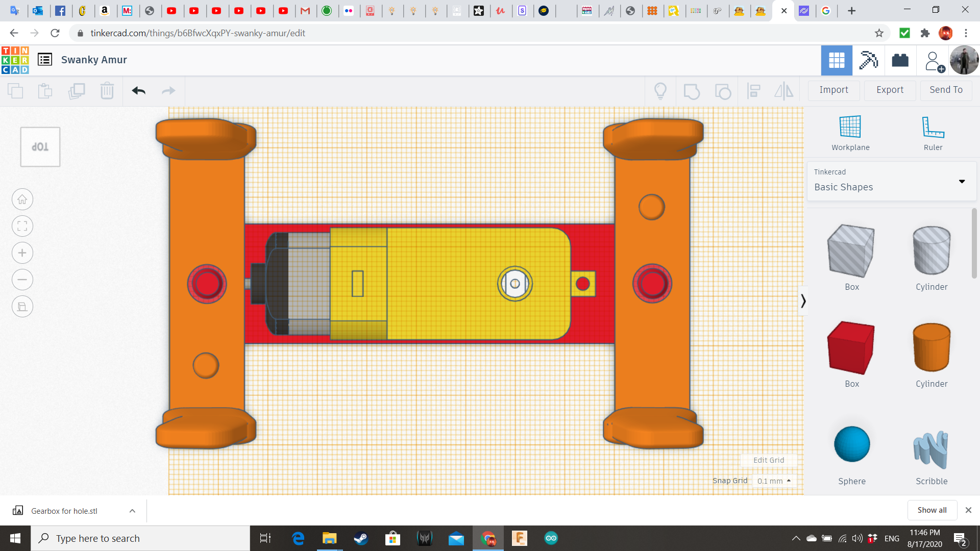Open the Snap Grid size dropdown

774,481
